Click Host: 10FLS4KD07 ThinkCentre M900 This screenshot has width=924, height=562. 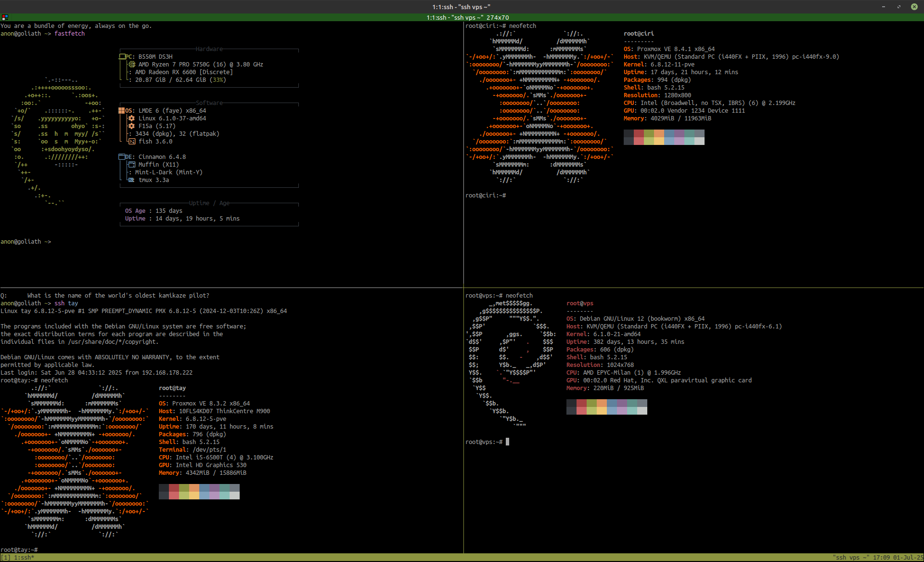pos(214,411)
